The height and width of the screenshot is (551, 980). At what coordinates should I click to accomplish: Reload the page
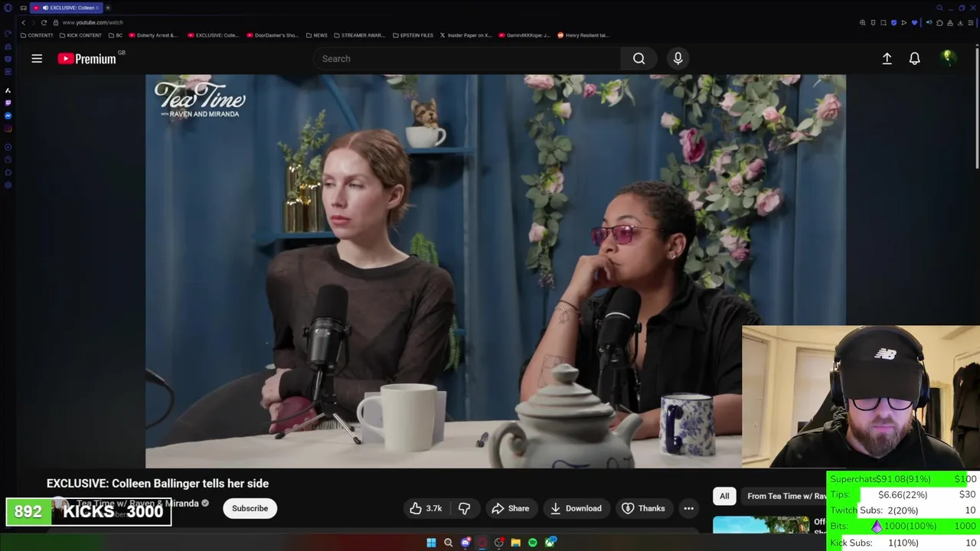[44, 22]
